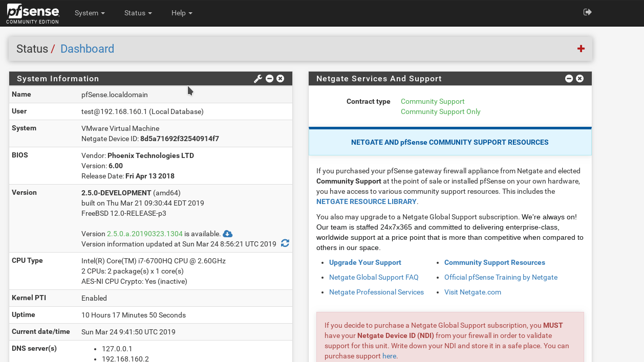Click the 'here' purchase support link
This screenshot has width=644, height=362.
389,356
